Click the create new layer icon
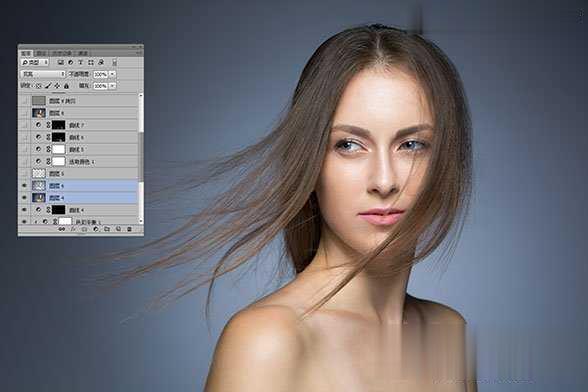Screen dimensions: 588x392 [118, 229]
